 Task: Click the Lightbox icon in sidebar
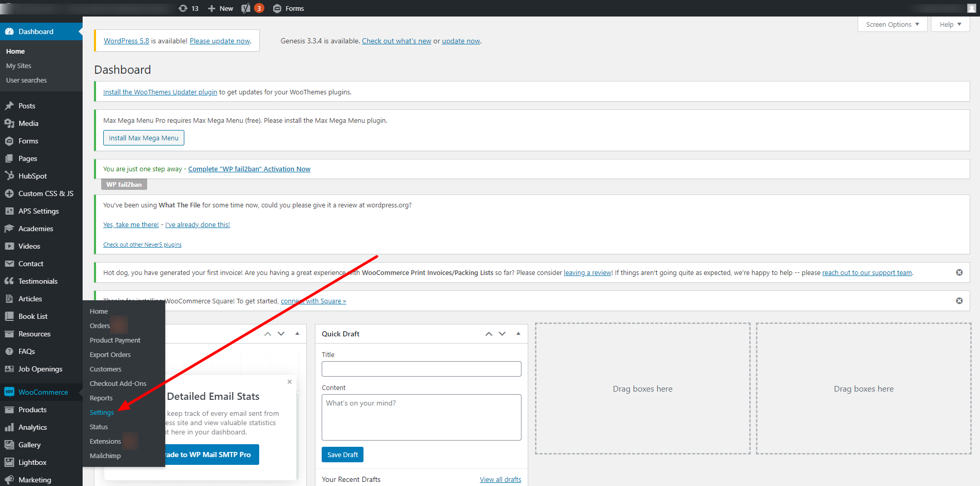9,462
